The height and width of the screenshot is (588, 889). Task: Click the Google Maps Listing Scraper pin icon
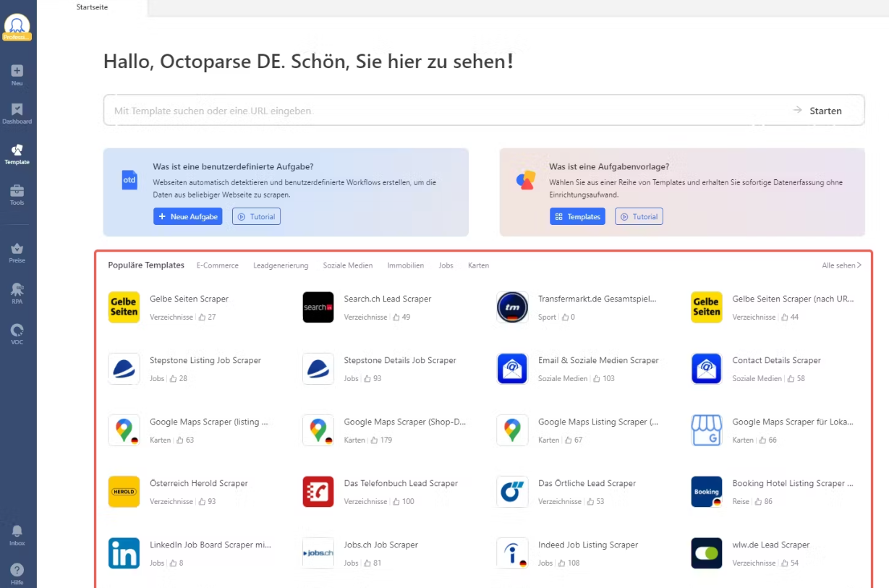(513, 430)
